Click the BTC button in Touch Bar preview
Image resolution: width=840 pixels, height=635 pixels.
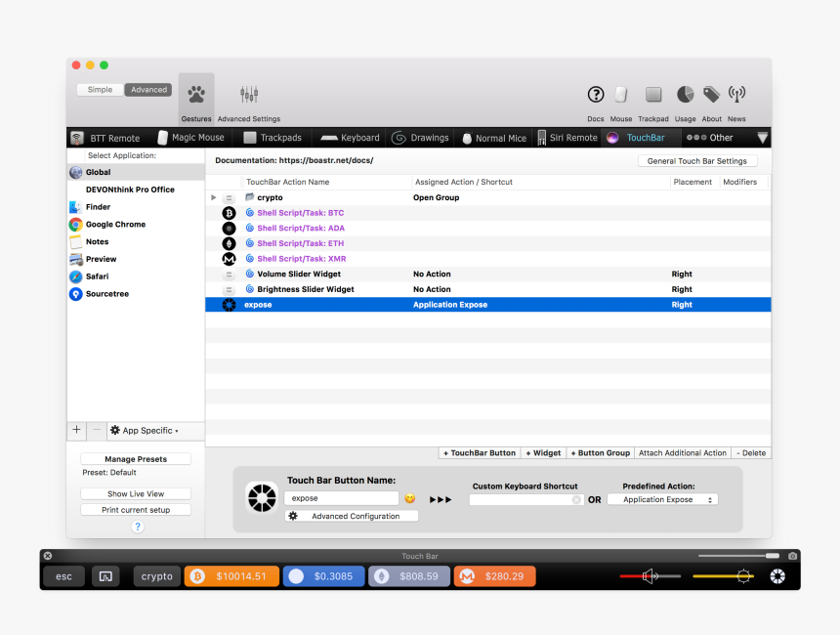click(231, 576)
